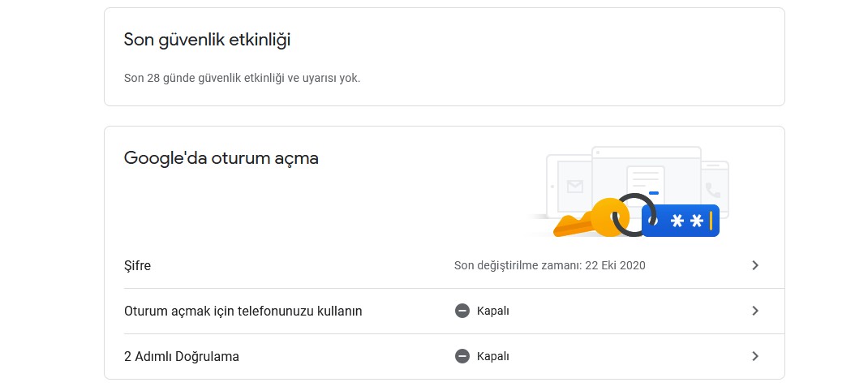Click the gray envelope icon in illustration

(575, 187)
